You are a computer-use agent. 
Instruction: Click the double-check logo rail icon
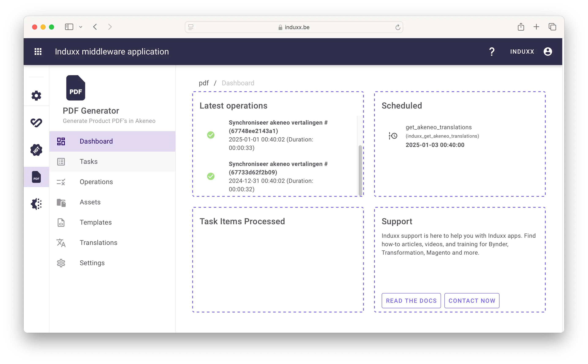point(36,122)
